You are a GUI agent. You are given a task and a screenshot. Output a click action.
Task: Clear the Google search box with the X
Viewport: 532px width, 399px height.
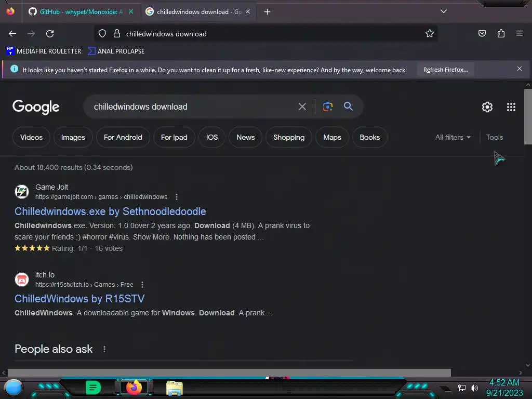point(302,107)
